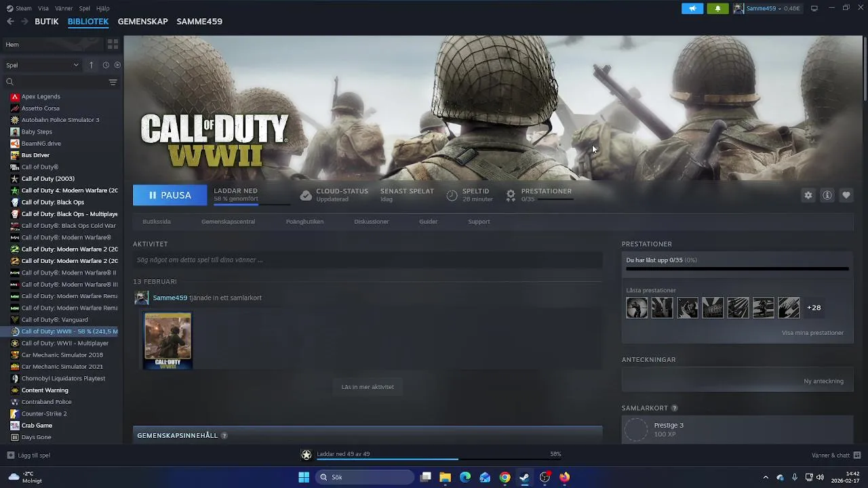Open the Spel menu in menu bar
Screen dimensions: 868x488
coord(85,8)
